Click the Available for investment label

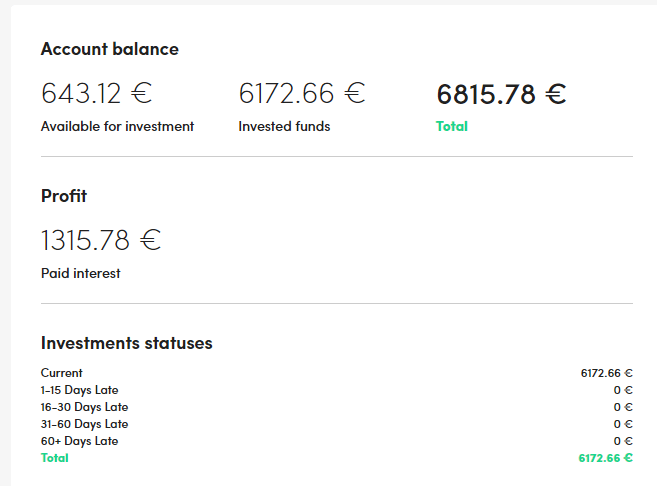tap(118, 127)
